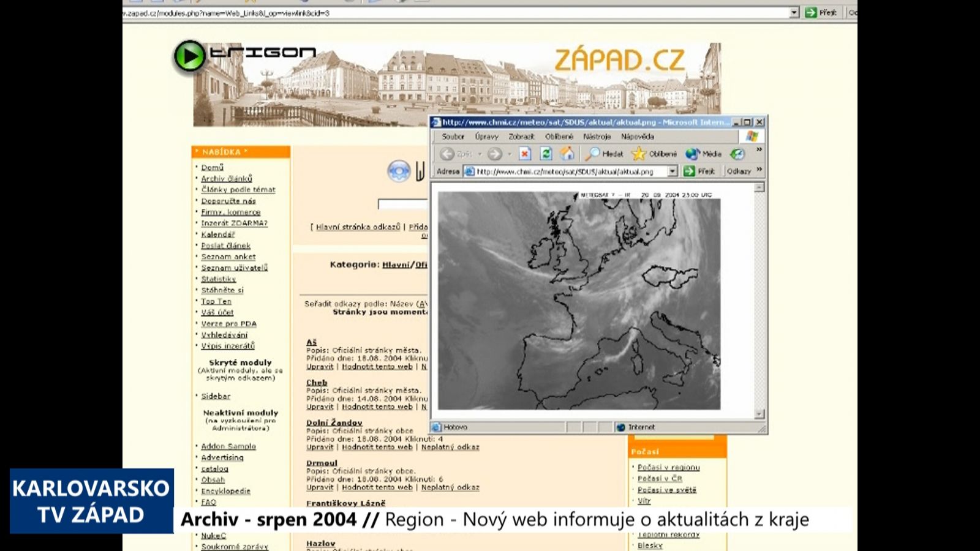The height and width of the screenshot is (551, 980).
Task: Open the Cheb city link
Action: click(x=317, y=382)
